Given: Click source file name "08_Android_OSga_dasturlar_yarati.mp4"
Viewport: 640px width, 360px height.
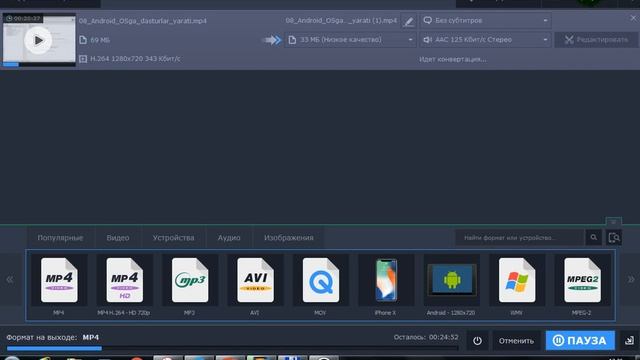Looking at the screenshot, I should click(x=143, y=21).
